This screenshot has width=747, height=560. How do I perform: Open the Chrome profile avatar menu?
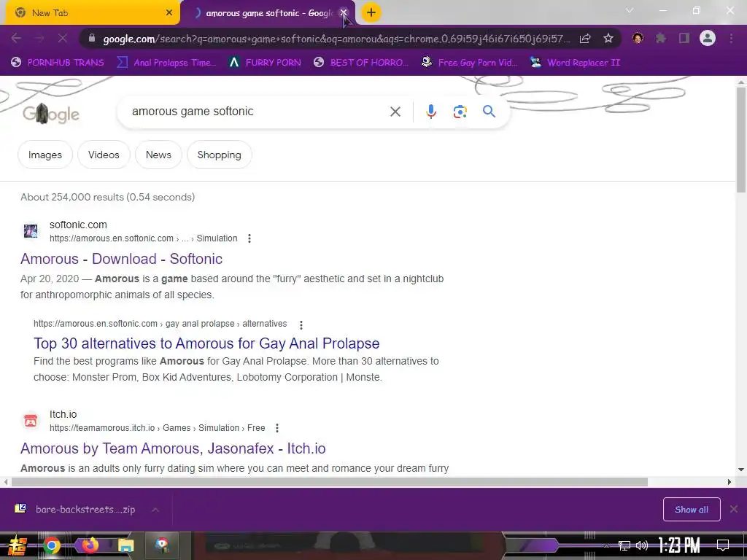pyautogui.click(x=708, y=39)
